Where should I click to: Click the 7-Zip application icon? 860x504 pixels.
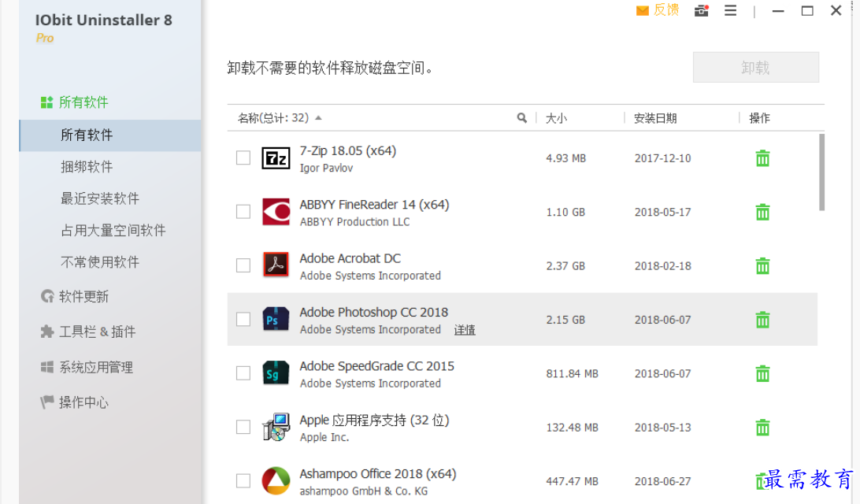(x=276, y=158)
